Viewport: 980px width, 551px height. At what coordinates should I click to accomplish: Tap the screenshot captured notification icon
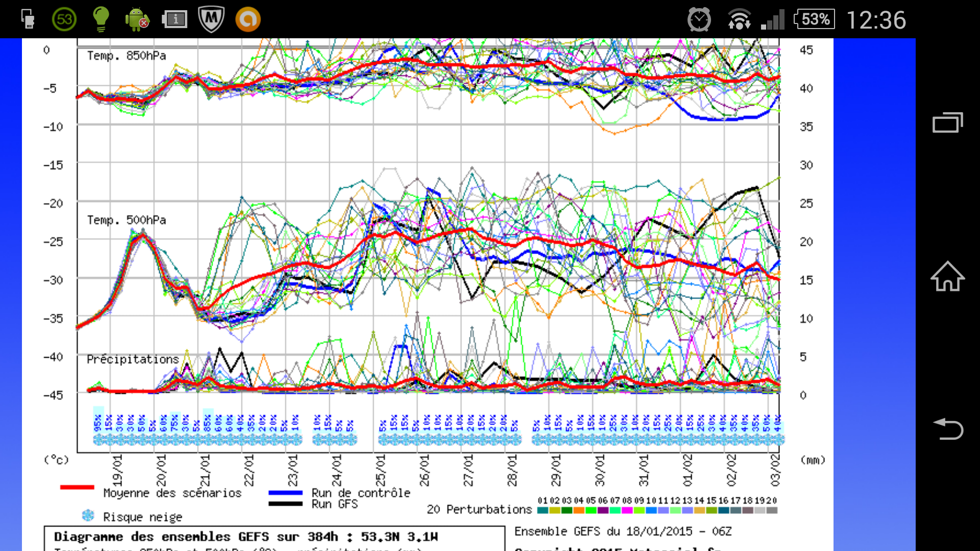[175, 19]
